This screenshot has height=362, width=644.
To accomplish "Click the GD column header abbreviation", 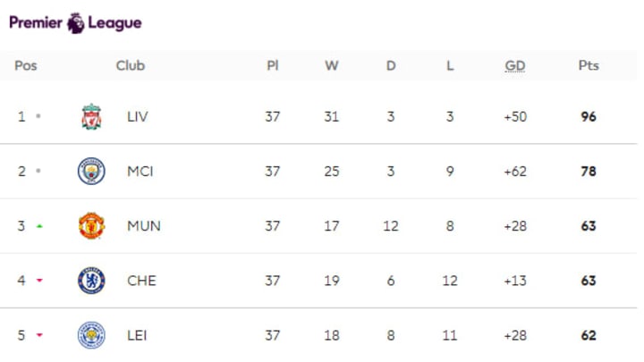I will click(x=515, y=65).
